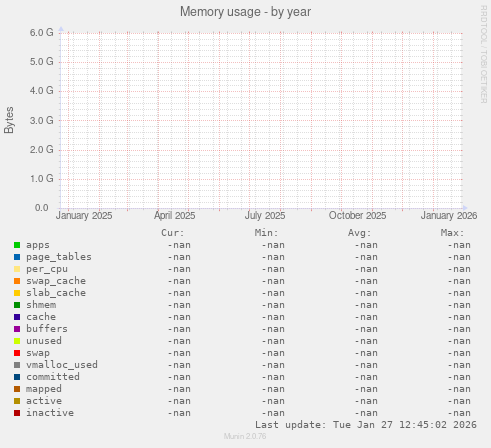Click the brown mapped legend square
The height and width of the screenshot is (448, 491).
17,389
